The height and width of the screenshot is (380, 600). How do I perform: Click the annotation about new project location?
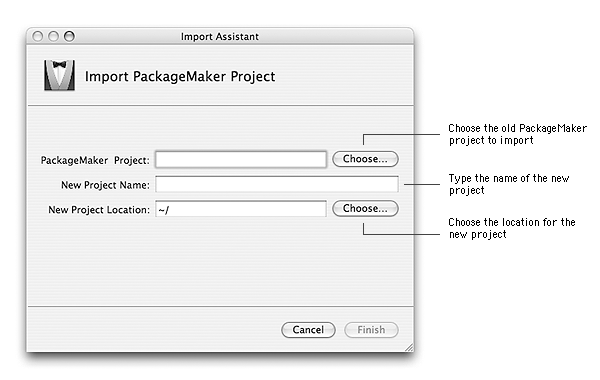click(512, 228)
